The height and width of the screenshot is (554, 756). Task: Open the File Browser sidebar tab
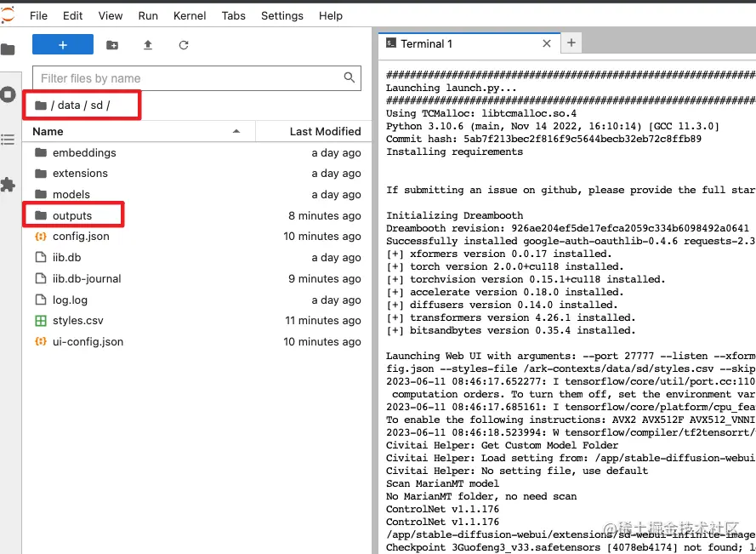pyautogui.click(x=8, y=49)
